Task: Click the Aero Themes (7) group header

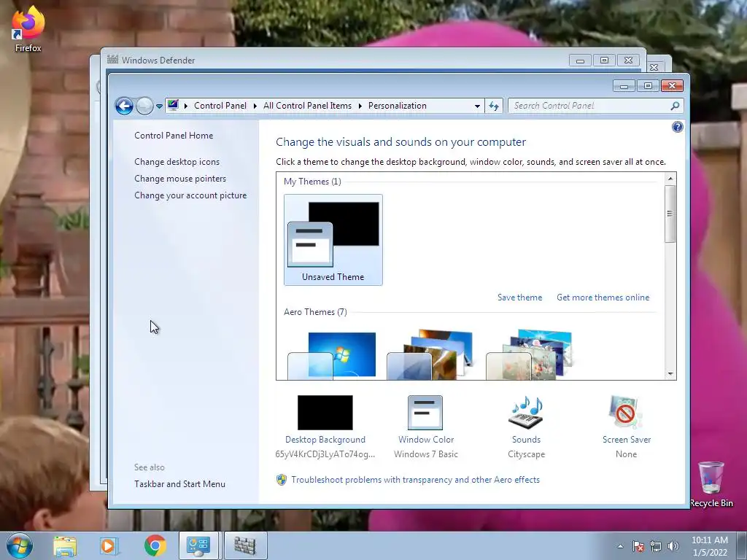Action: [315, 312]
